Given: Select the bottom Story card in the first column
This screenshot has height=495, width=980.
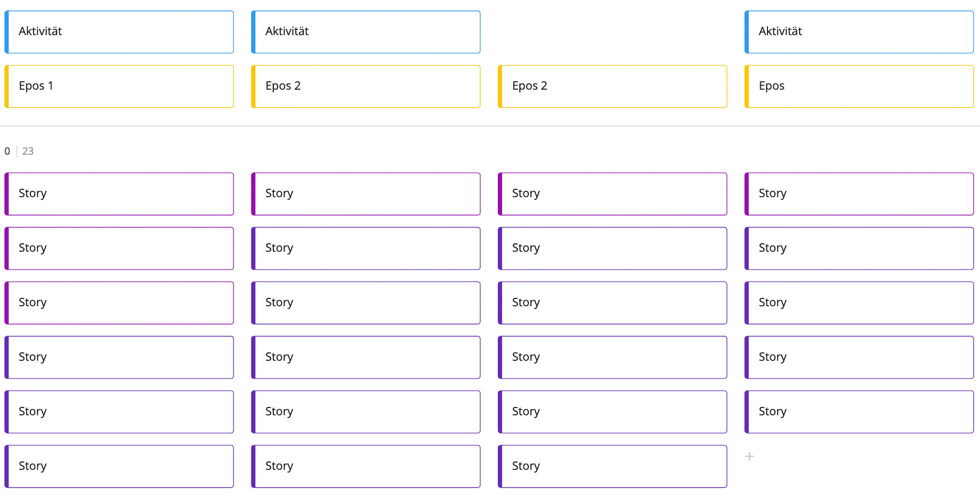Looking at the screenshot, I should click(x=119, y=466).
